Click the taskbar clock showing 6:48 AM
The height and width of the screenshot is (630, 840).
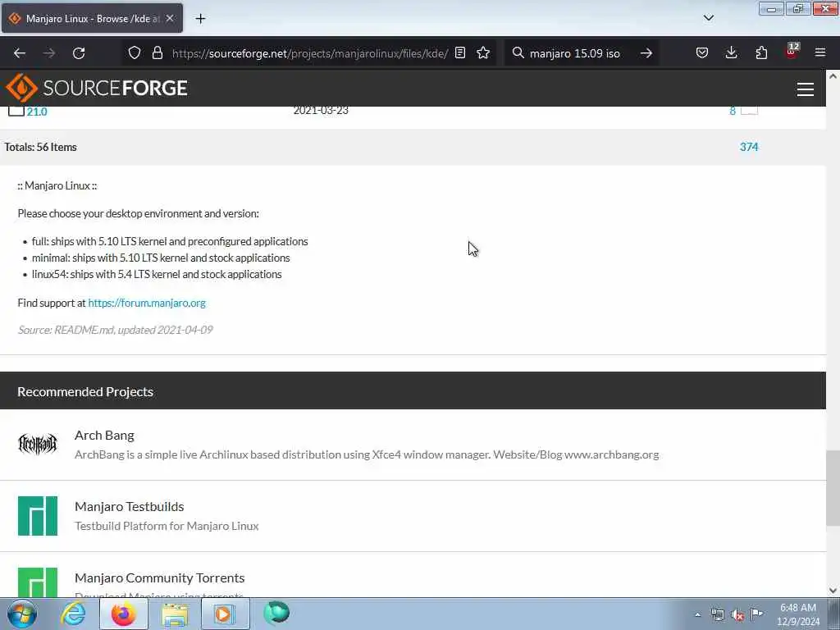pos(798,614)
